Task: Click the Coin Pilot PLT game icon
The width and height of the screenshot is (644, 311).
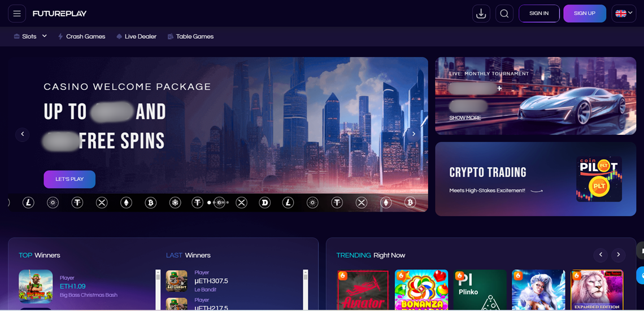Action: [x=599, y=179]
